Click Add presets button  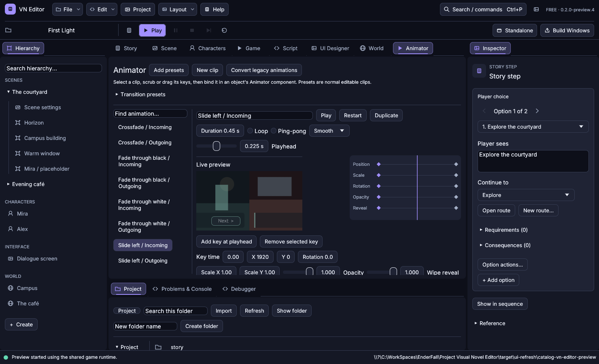(x=169, y=70)
